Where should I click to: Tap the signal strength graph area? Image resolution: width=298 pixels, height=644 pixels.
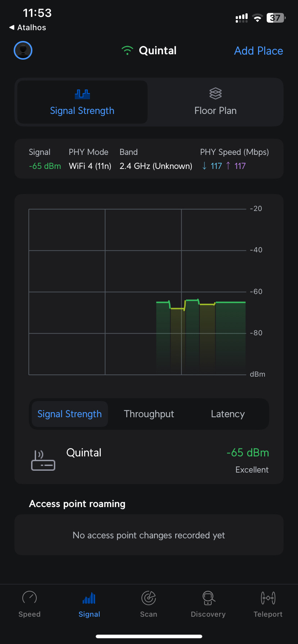pos(137,292)
